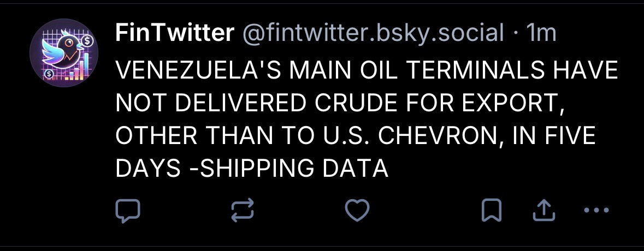This screenshot has height=251, width=644.
Task: Start a reply to FinTwitter's post
Action: (127, 211)
